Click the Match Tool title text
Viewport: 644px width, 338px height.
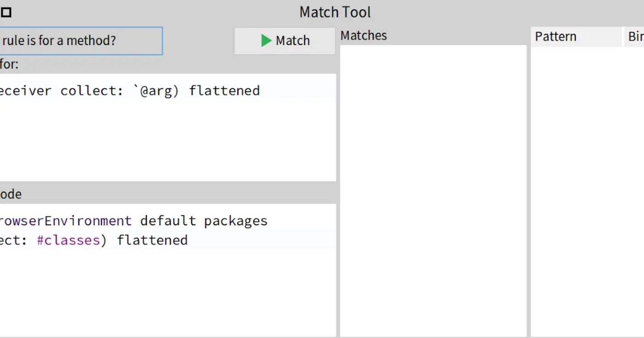coord(335,11)
